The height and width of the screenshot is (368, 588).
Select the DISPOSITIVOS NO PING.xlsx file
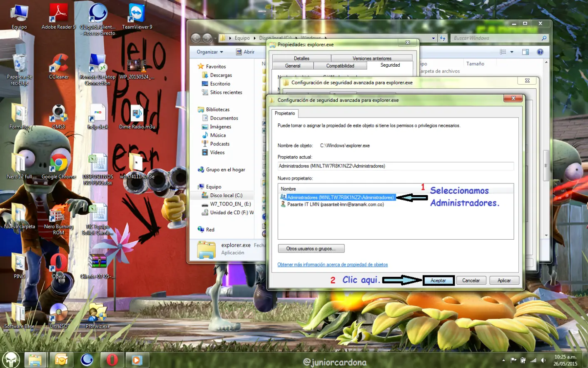98,170
